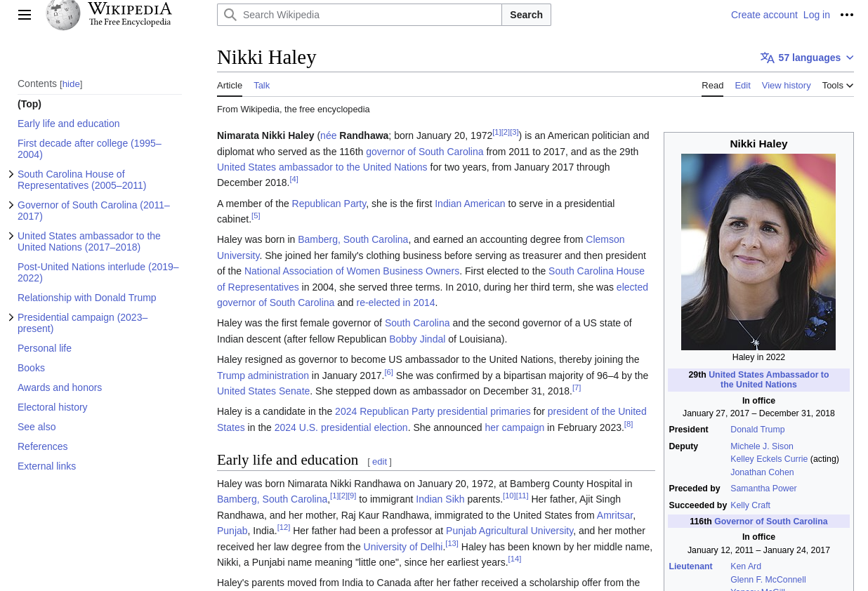Screen dimensions: 868x591
Task: Open the re-elected in 2014 link
Action: (x=396, y=303)
